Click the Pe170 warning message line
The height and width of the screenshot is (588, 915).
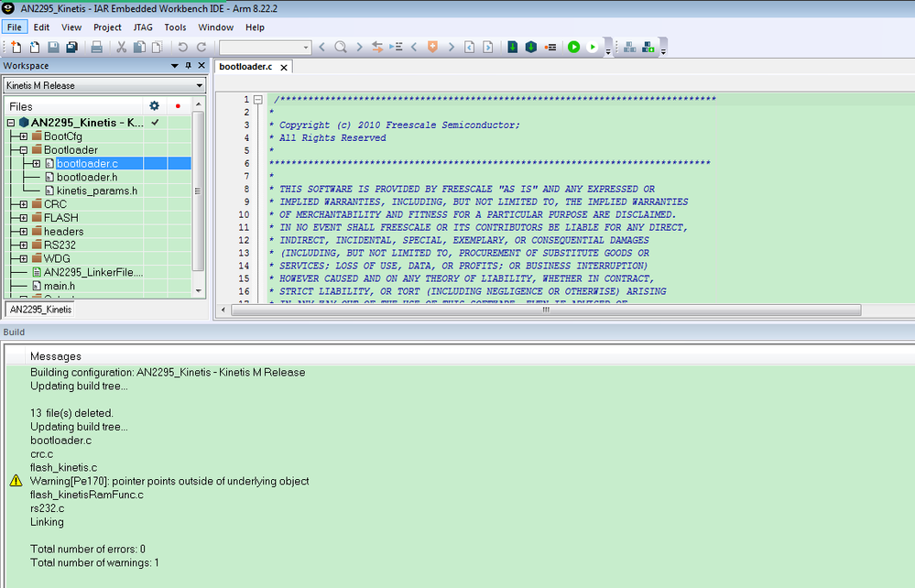pyautogui.click(x=169, y=481)
